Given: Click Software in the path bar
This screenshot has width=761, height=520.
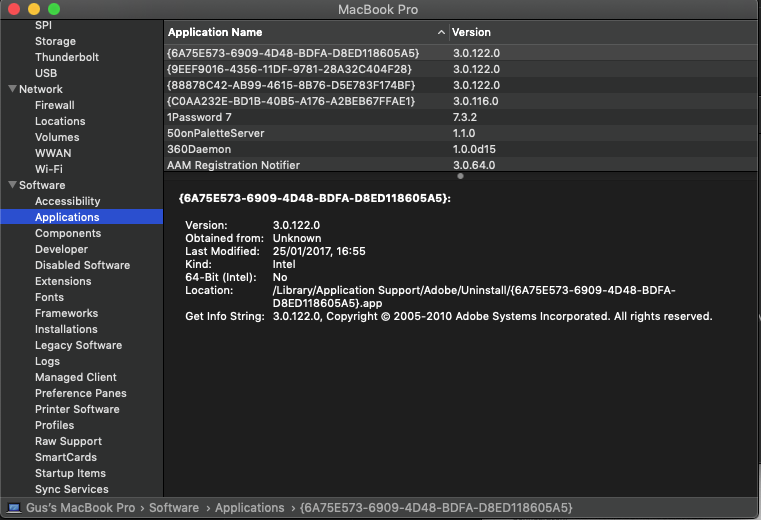Looking at the screenshot, I should tap(174, 508).
